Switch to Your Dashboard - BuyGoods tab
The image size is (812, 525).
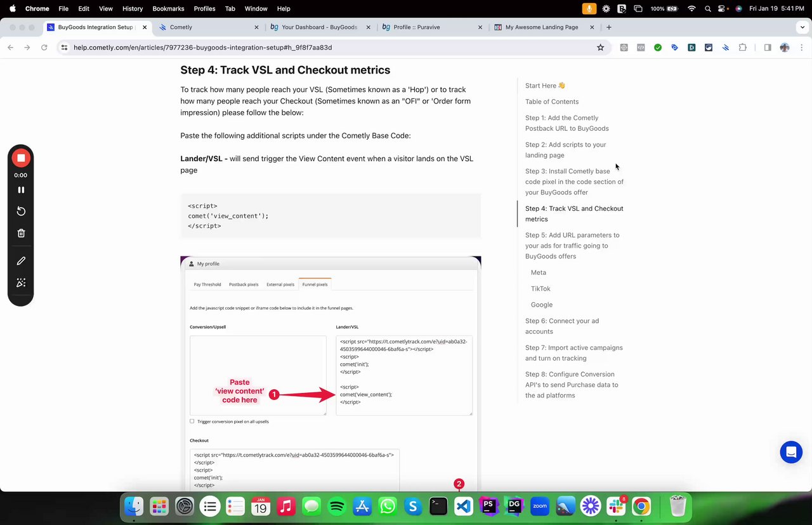pyautogui.click(x=320, y=27)
